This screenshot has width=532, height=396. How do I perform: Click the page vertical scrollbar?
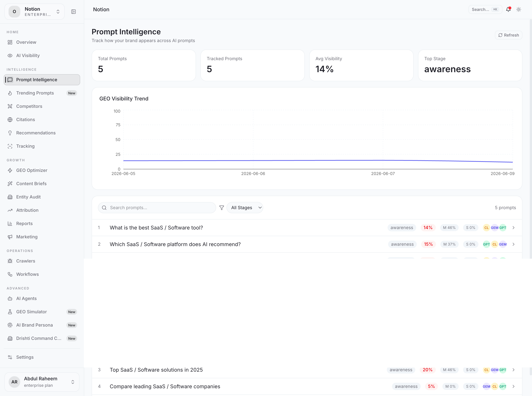click(531, 197)
